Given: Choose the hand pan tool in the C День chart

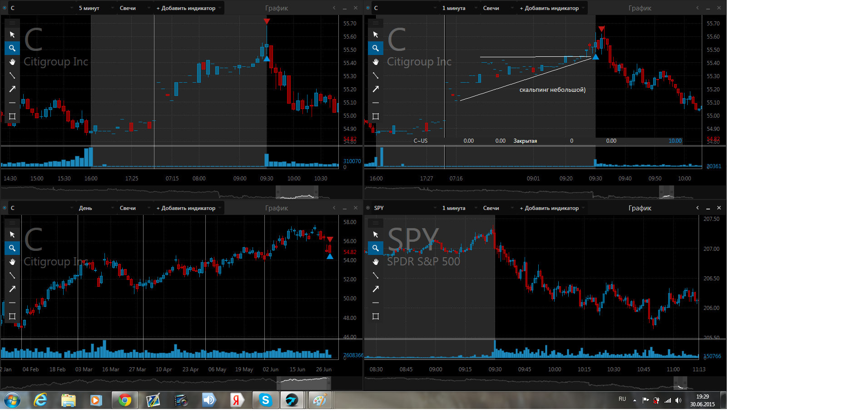Looking at the screenshot, I should 12,262.
